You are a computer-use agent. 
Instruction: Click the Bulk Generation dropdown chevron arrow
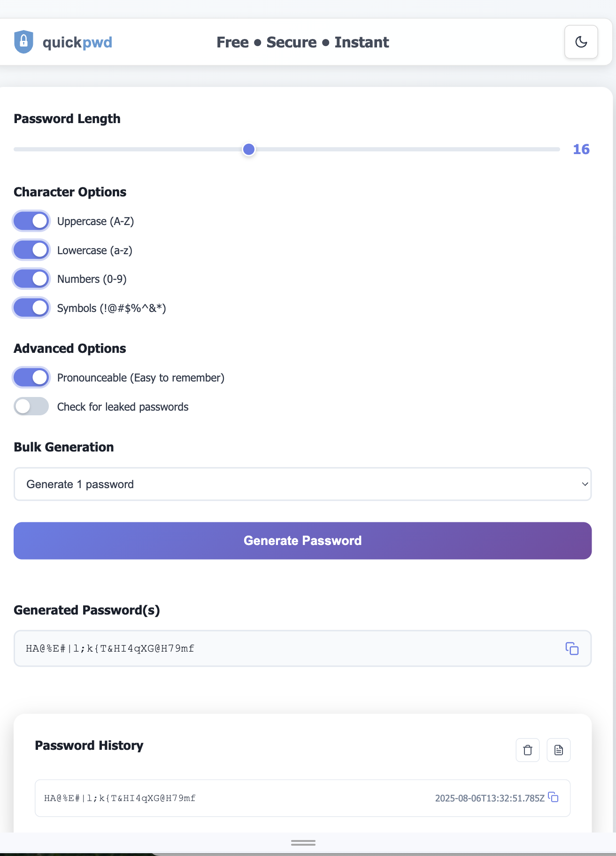(x=585, y=484)
